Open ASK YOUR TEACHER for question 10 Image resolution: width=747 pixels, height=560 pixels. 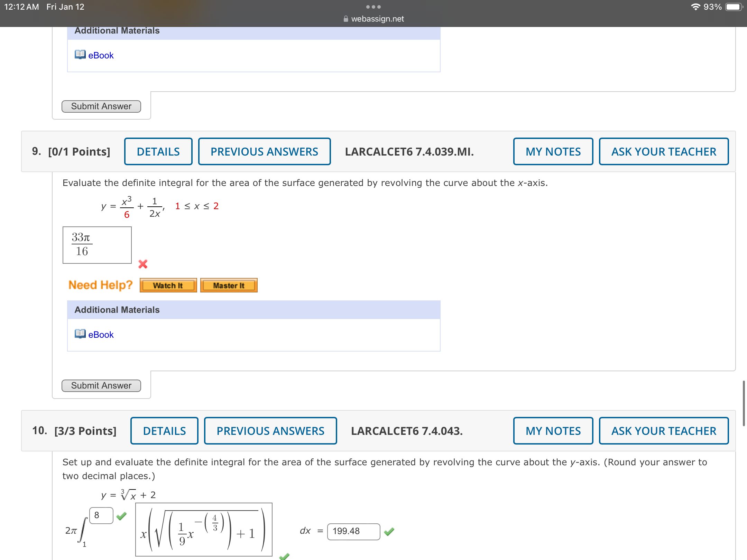coord(664,431)
